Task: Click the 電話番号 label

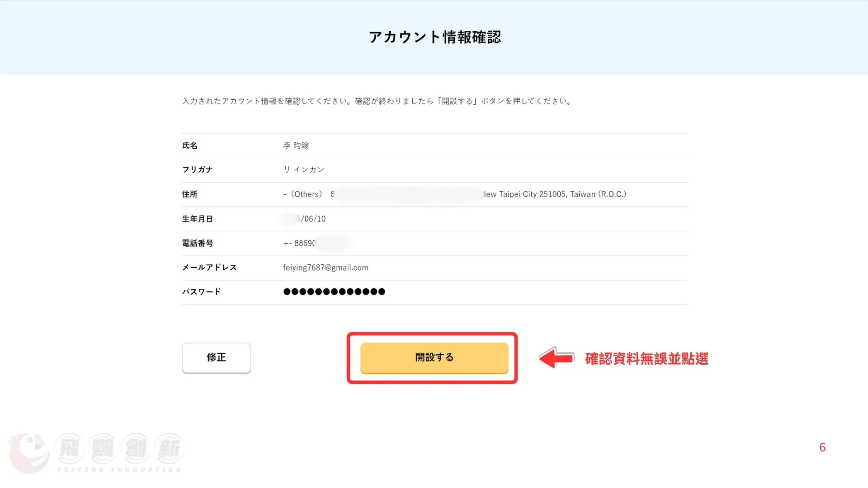Action: (x=198, y=243)
